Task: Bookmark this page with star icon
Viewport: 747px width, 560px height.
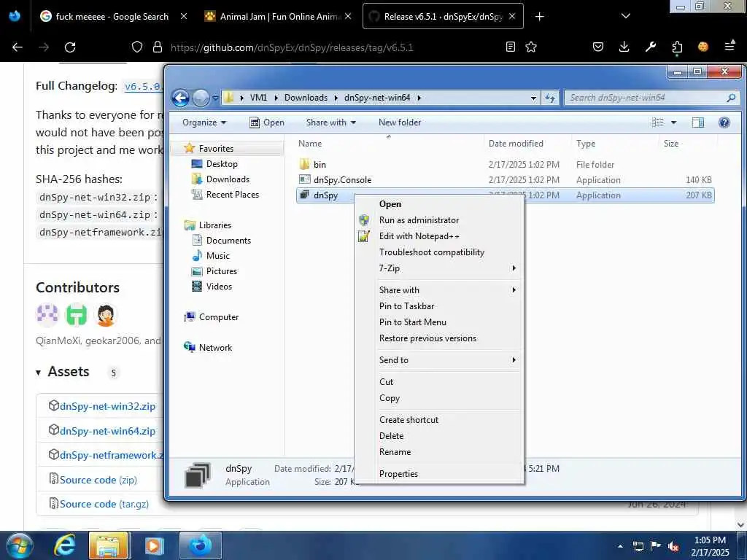Action: click(x=531, y=47)
